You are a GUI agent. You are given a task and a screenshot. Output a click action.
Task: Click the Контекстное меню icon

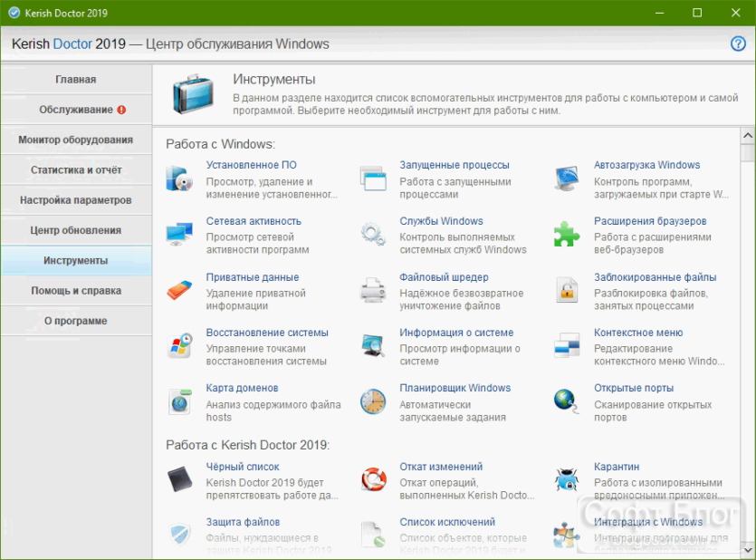(x=567, y=345)
